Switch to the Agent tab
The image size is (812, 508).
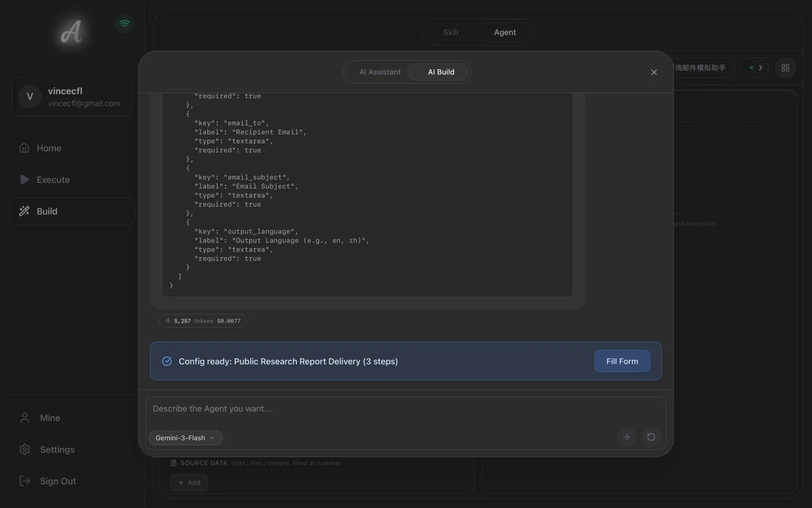(505, 32)
